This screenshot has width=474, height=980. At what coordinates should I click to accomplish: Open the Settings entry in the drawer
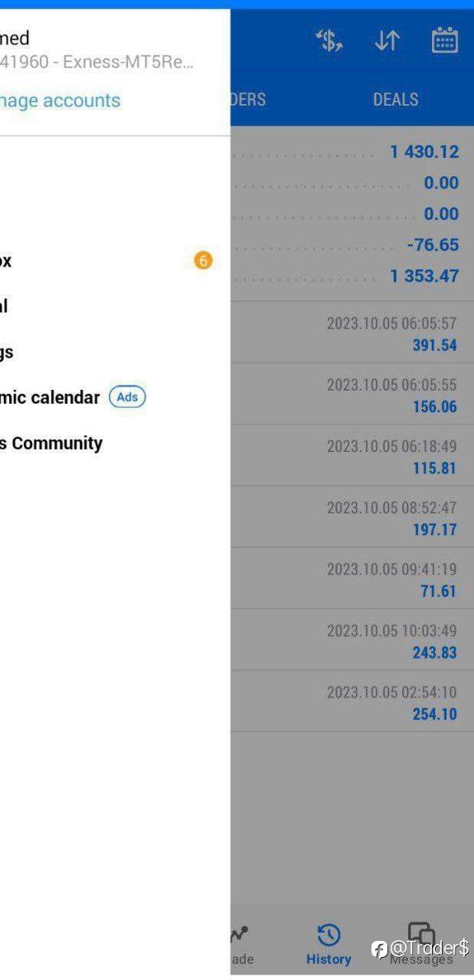(7, 352)
